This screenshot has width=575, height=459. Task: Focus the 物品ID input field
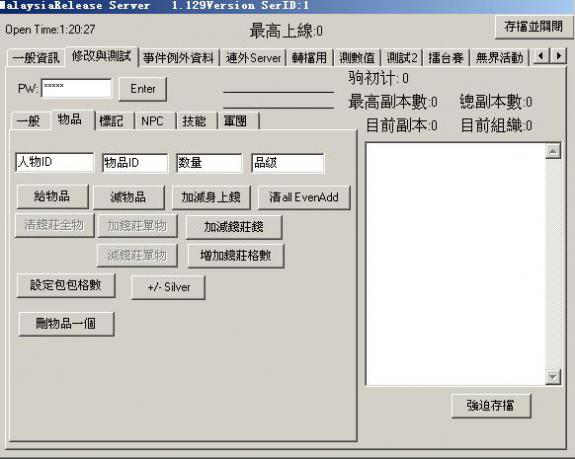click(x=135, y=163)
